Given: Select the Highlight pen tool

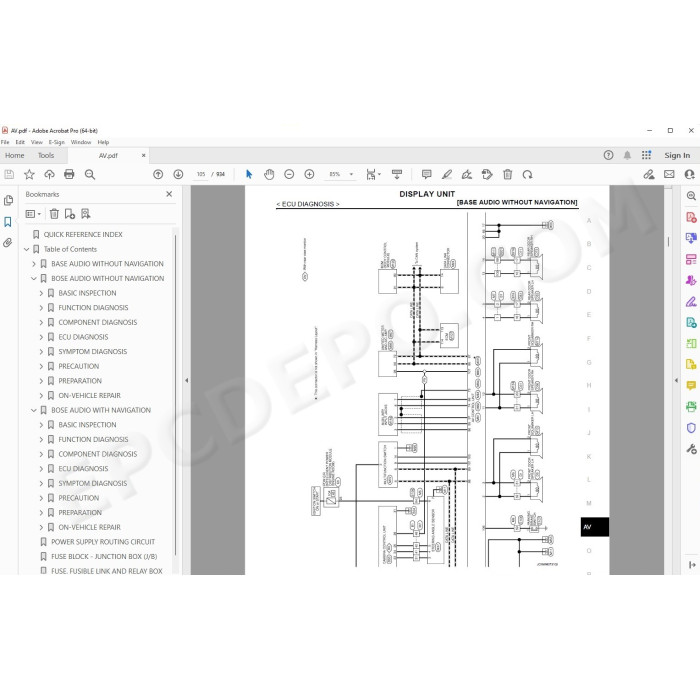Looking at the screenshot, I should [447, 175].
